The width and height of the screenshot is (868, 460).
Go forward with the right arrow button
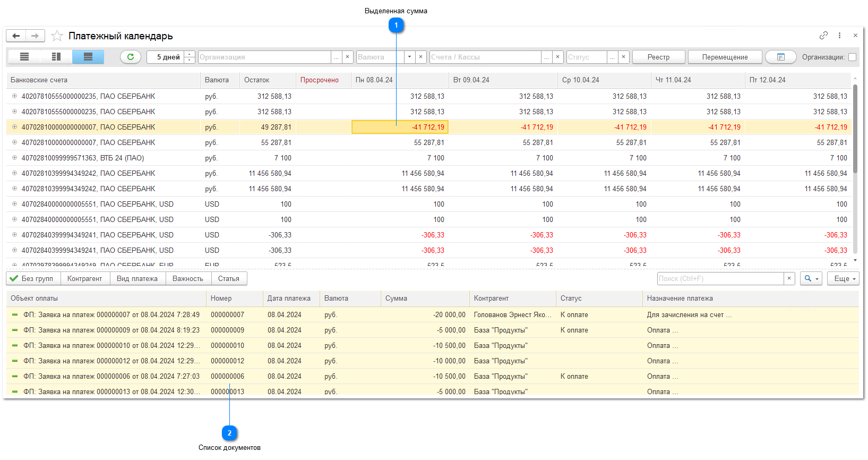pos(35,36)
